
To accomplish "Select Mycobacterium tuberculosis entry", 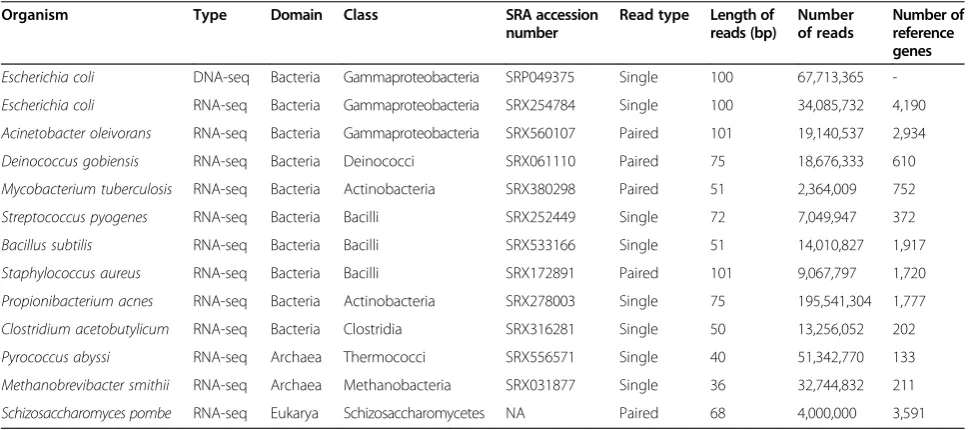I will (86, 189).
